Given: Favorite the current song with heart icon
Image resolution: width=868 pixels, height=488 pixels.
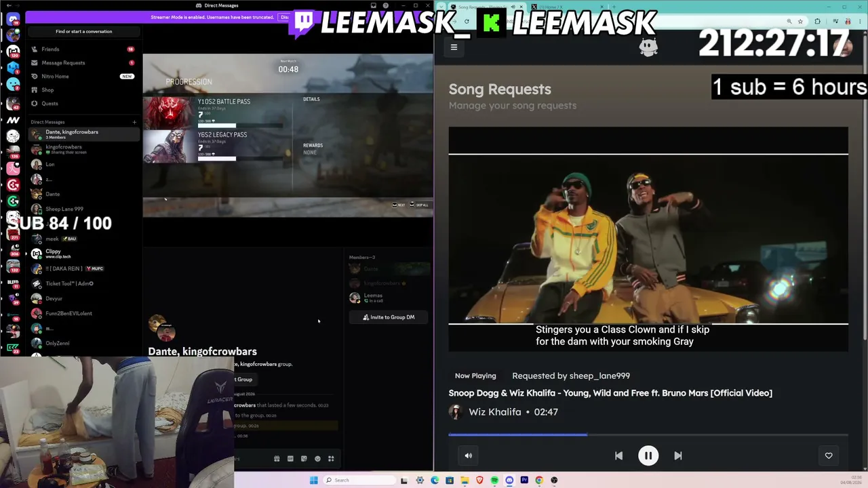Looking at the screenshot, I should click(x=829, y=455).
